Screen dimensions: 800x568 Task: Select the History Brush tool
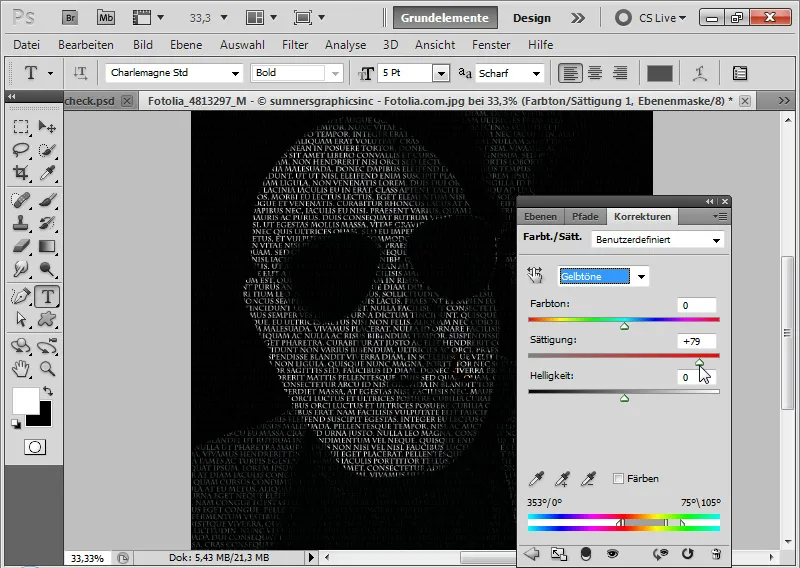(47, 223)
